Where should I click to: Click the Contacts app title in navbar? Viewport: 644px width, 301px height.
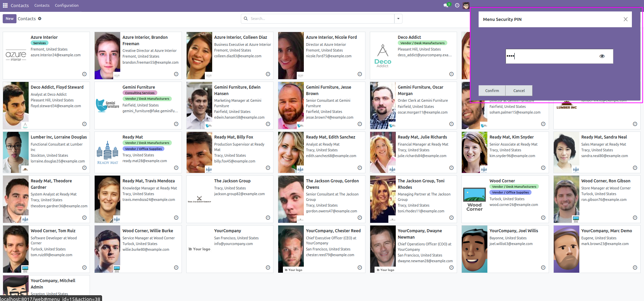20,5
